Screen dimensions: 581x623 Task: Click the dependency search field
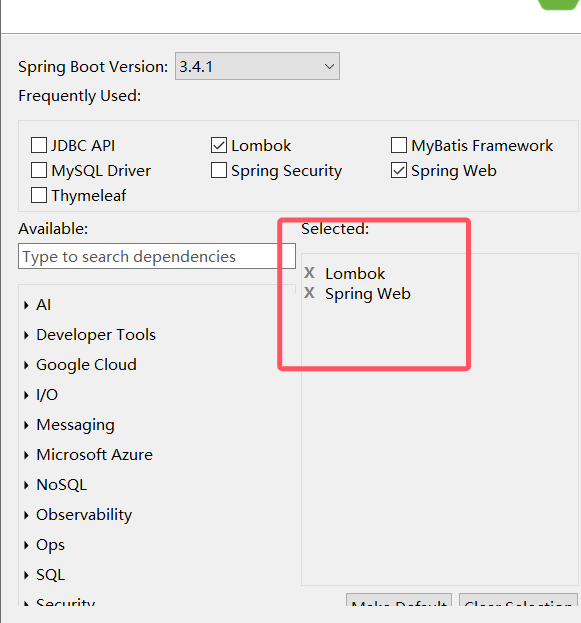pyautogui.click(x=157, y=256)
